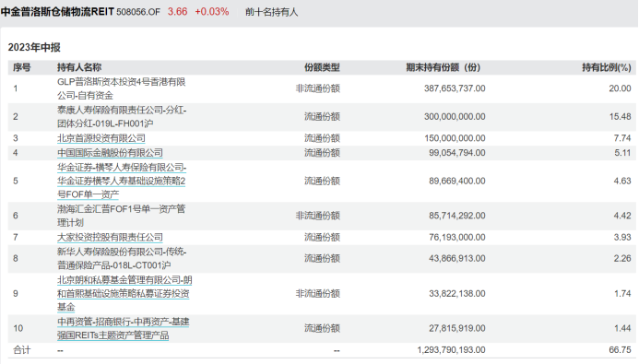
Task: Open 北京首源投资有限公司 holder link
Action: pyautogui.click(x=101, y=138)
